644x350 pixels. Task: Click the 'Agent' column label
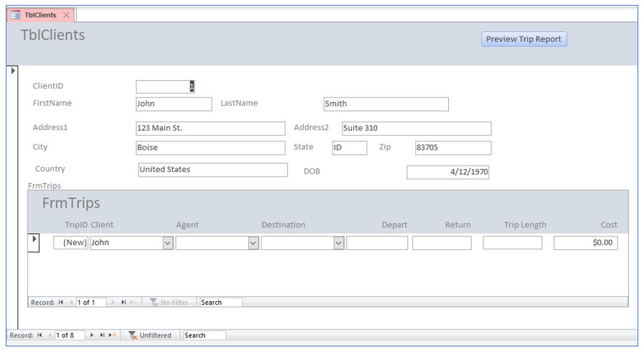187,225
